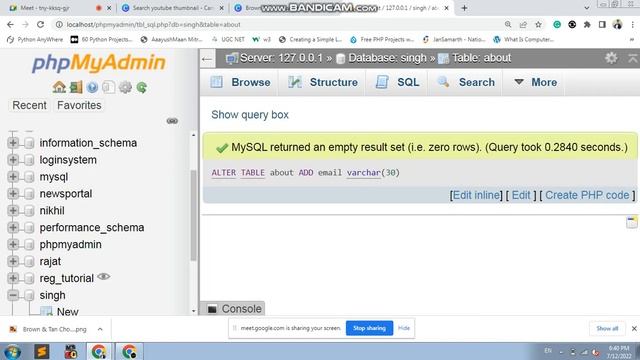Click the link chain icon in navigation

pos(172,121)
